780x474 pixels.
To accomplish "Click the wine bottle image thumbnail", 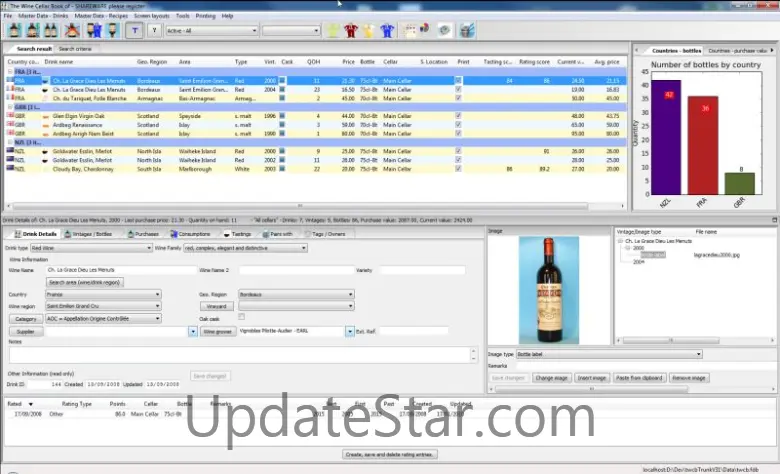I will [549, 290].
